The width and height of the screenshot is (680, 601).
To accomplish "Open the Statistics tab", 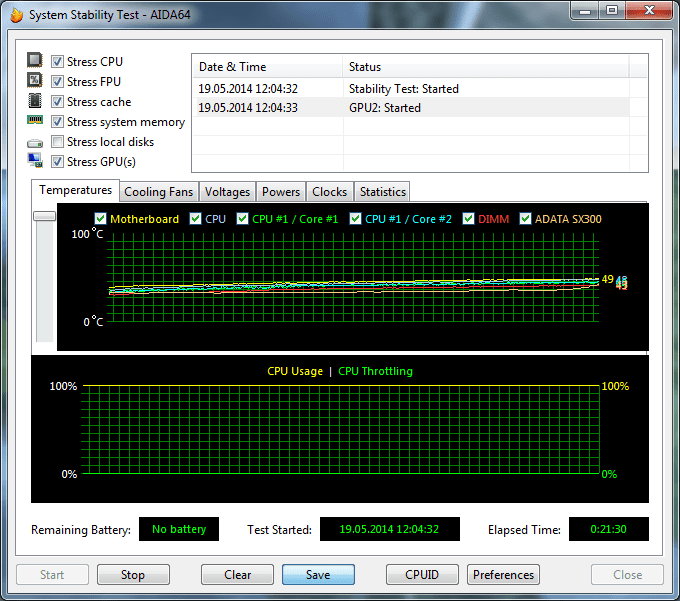I will (382, 192).
